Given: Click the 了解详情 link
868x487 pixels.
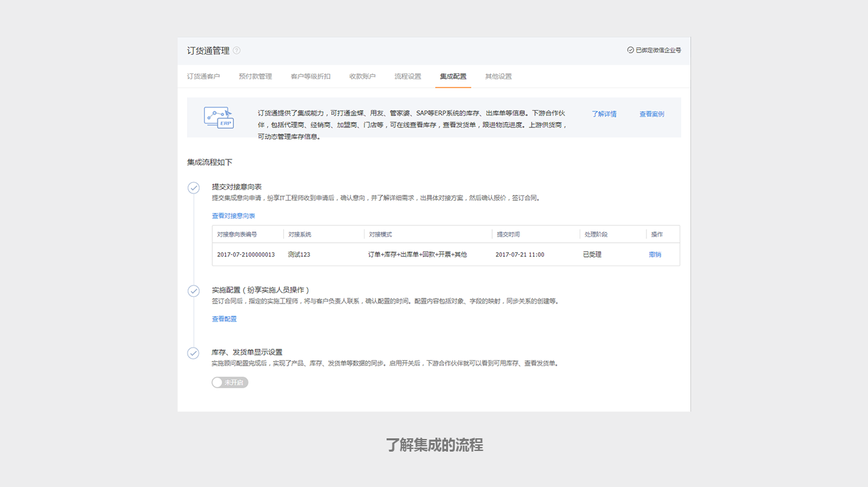Looking at the screenshot, I should tap(604, 114).
